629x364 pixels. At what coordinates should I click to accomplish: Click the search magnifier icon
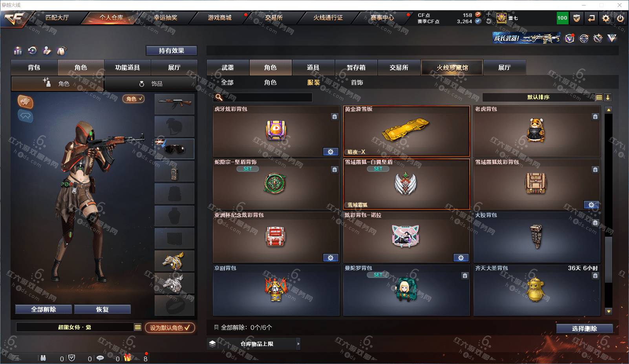pyautogui.click(x=219, y=97)
